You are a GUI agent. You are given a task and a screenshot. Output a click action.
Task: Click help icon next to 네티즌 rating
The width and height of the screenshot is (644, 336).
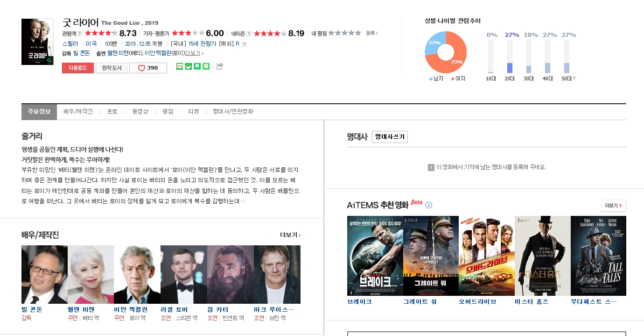(x=249, y=34)
